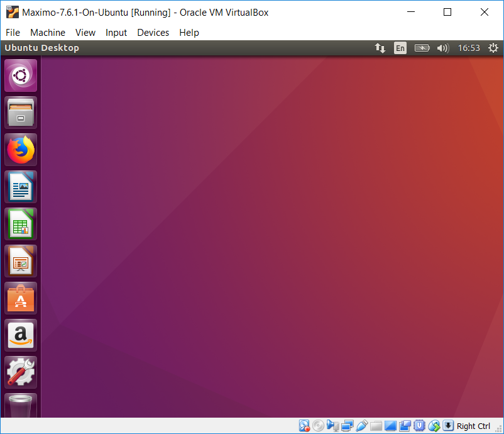Launch Firefox web browser
The height and width of the screenshot is (434, 504).
click(x=21, y=150)
